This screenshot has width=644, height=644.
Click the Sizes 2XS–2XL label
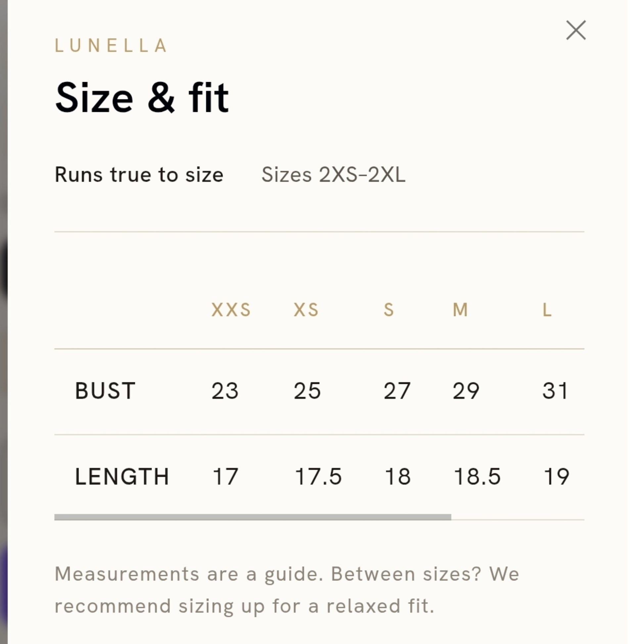point(334,174)
